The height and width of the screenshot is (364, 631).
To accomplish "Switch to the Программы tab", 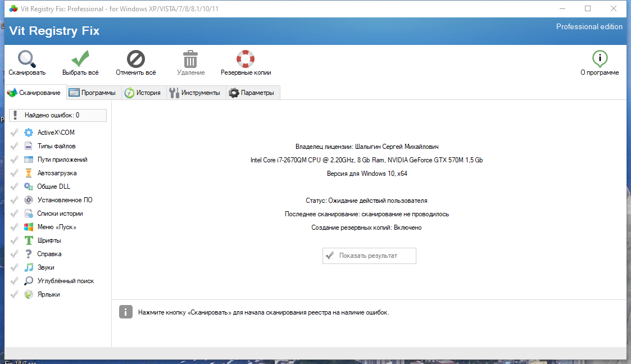I will (x=93, y=93).
